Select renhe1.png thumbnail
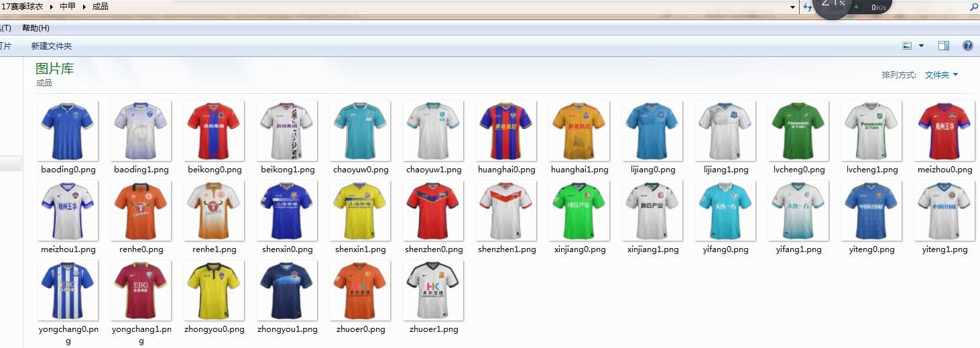The image size is (980, 348). click(214, 211)
